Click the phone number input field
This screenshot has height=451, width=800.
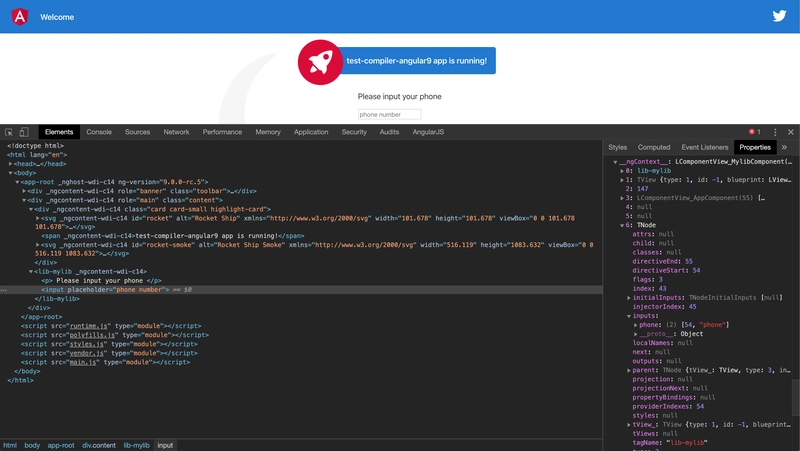389,114
